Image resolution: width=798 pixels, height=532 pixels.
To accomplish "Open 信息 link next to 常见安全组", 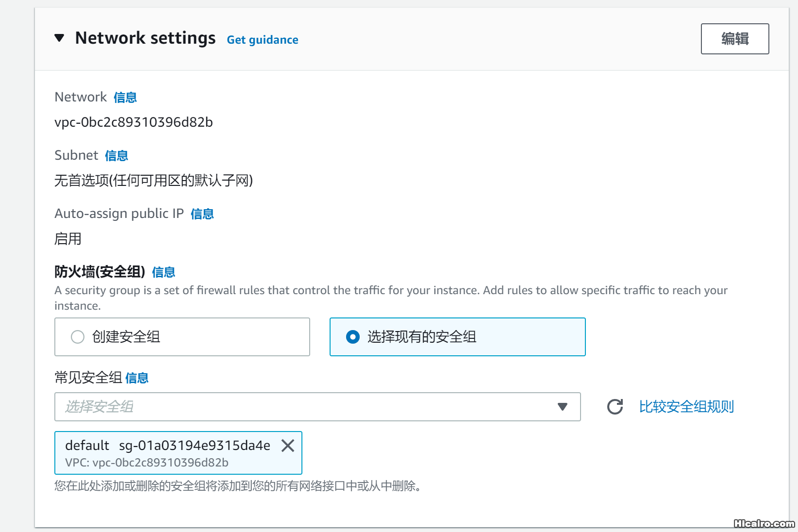I will coord(136,378).
